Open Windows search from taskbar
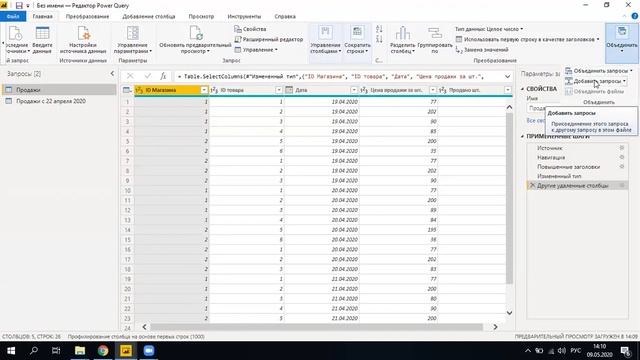The image size is (640, 360). [x=34, y=351]
